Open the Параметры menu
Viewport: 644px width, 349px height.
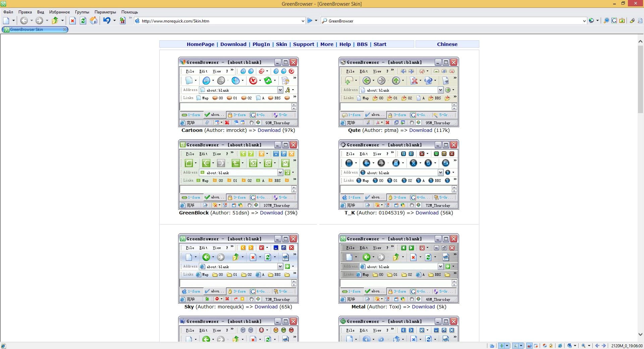[x=105, y=12]
